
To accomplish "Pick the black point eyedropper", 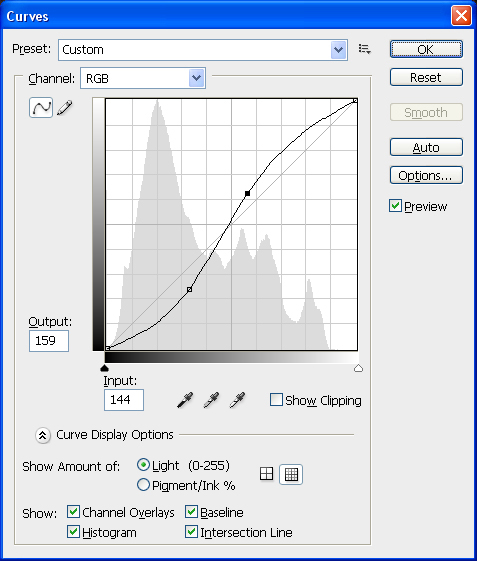I will tap(185, 400).
